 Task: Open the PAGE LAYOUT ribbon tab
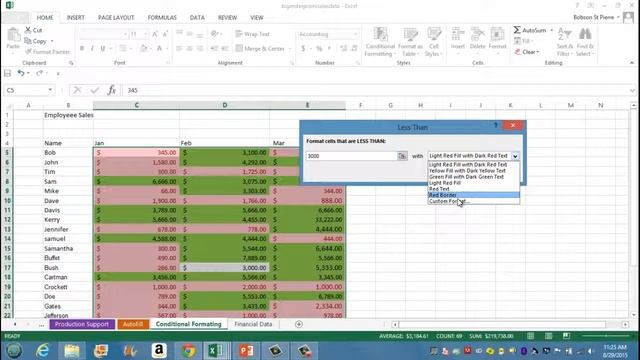click(x=116, y=18)
